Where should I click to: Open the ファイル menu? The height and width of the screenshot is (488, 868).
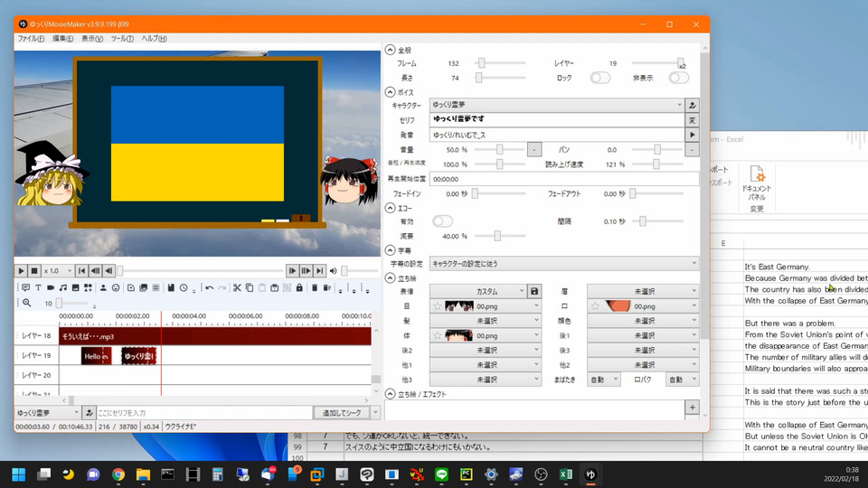31,39
